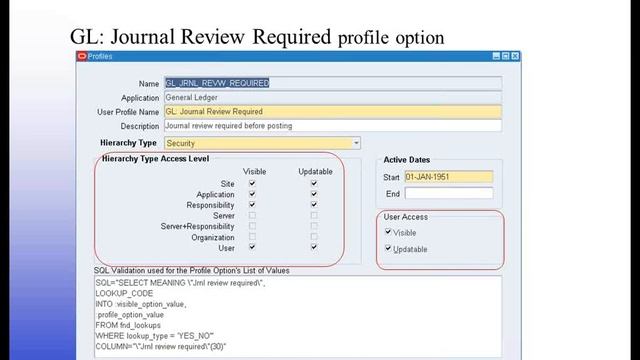The height and width of the screenshot is (360, 640).
Task: Click the 'INTO :visible_option_value,' line
Action: [141, 304]
